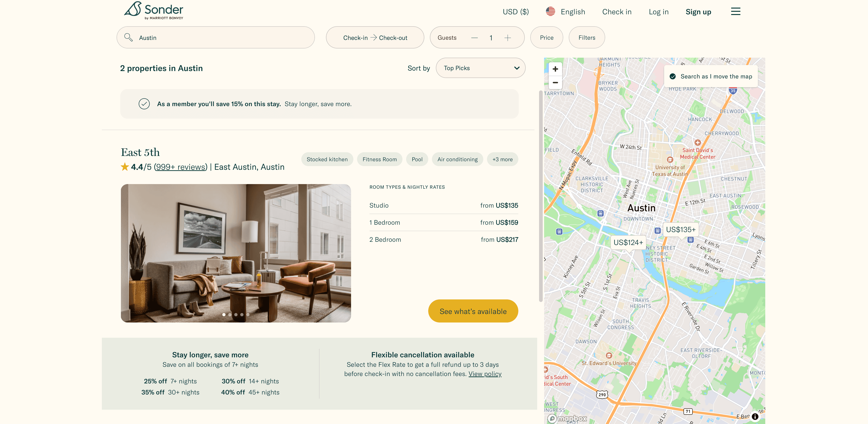Open the Price filter
Image resolution: width=868 pixels, height=424 pixels.
(546, 38)
